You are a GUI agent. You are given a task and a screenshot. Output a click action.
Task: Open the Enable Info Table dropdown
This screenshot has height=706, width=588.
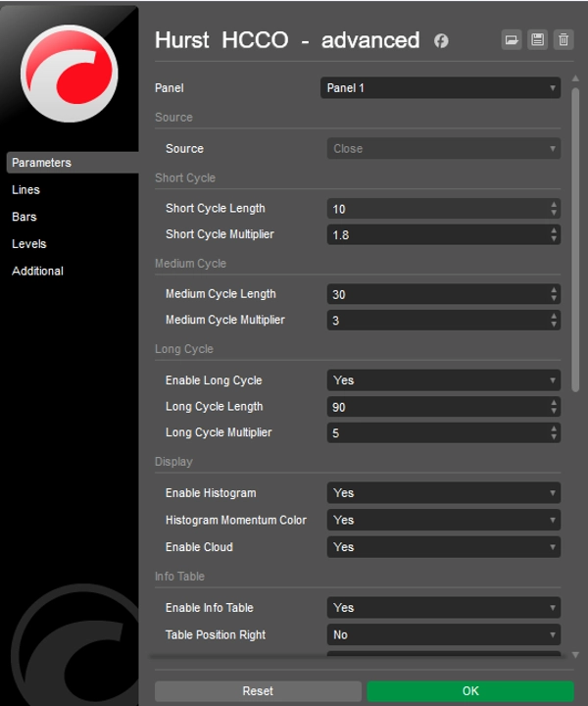pos(444,607)
